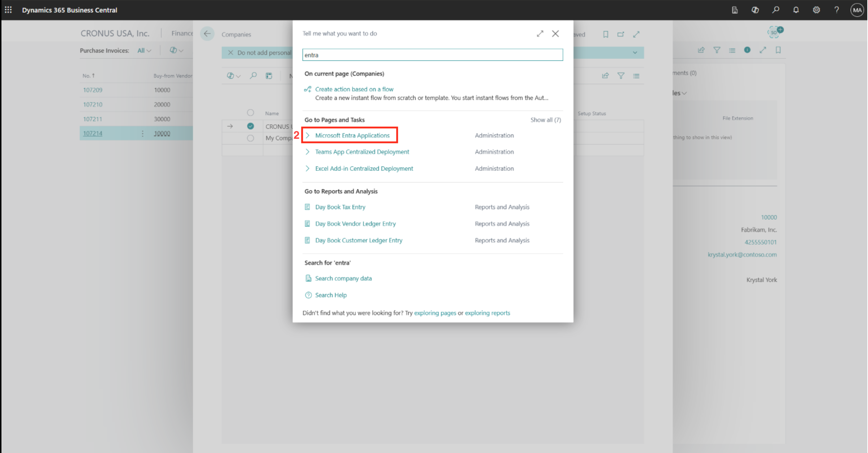Expand the notification bar chevron
868x453 pixels.
point(635,53)
